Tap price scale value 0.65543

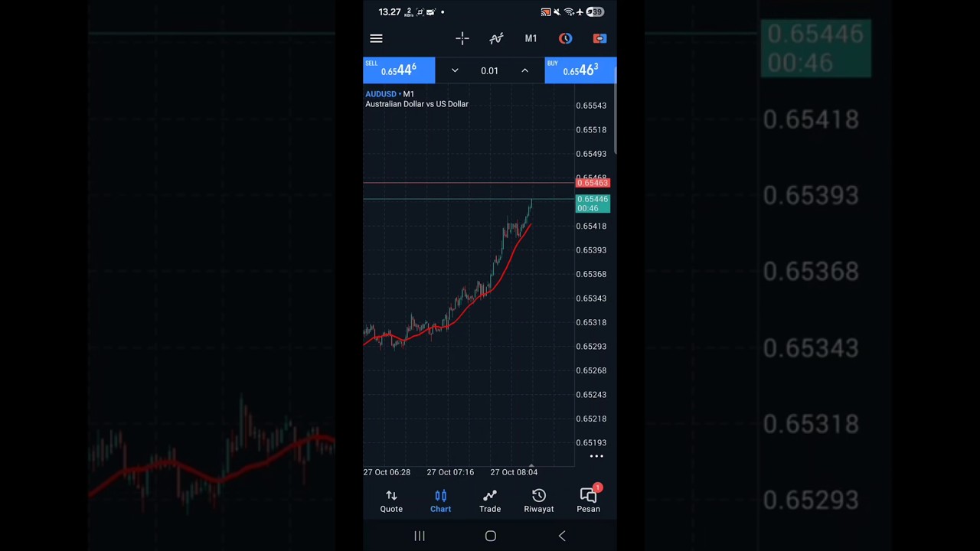(x=591, y=106)
